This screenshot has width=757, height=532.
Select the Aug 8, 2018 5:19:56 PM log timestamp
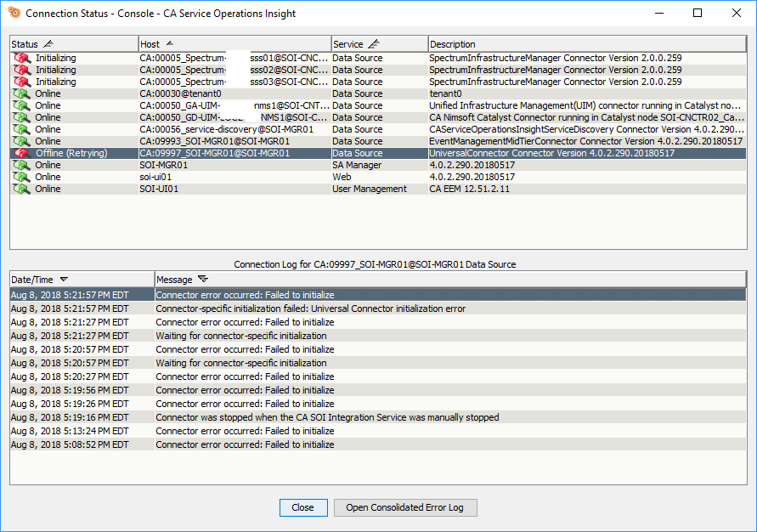pyautogui.click(x=70, y=390)
